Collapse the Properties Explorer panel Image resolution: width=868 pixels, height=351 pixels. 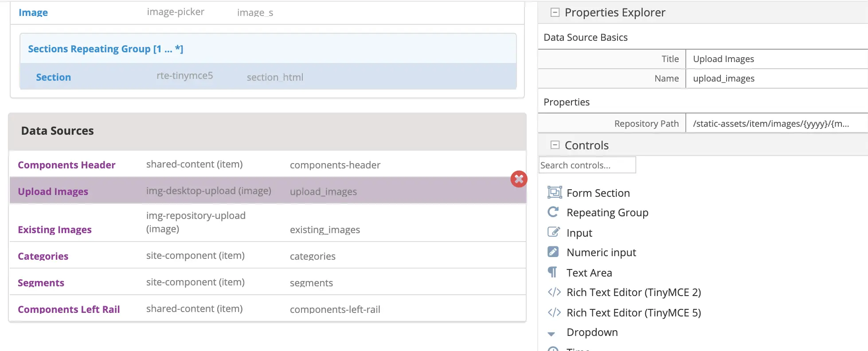point(555,12)
